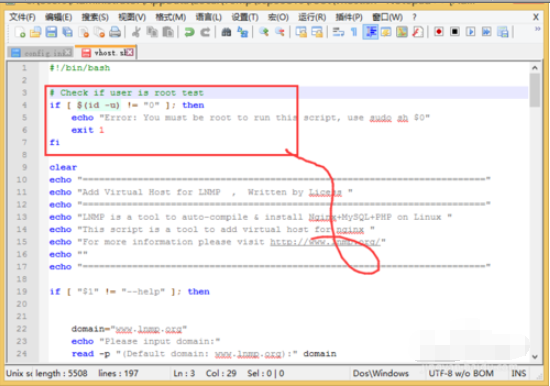Toggle Show All Characters pilcrow icon
The width and height of the screenshot is (550, 386).
[354, 32]
